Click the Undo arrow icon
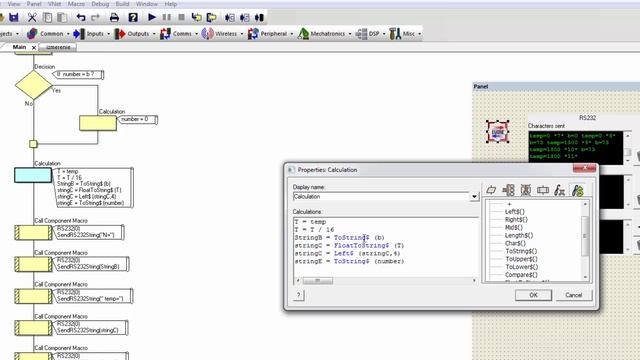This screenshot has height=360, width=640. tap(81, 18)
